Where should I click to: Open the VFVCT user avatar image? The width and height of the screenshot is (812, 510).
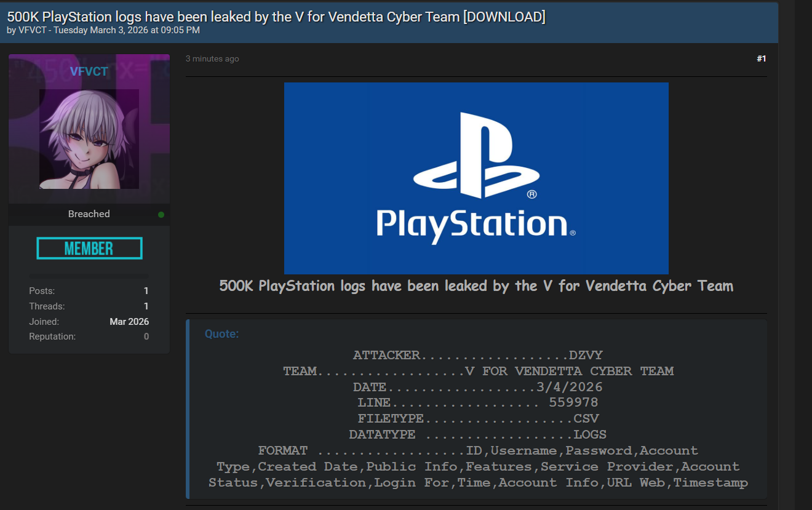89,139
